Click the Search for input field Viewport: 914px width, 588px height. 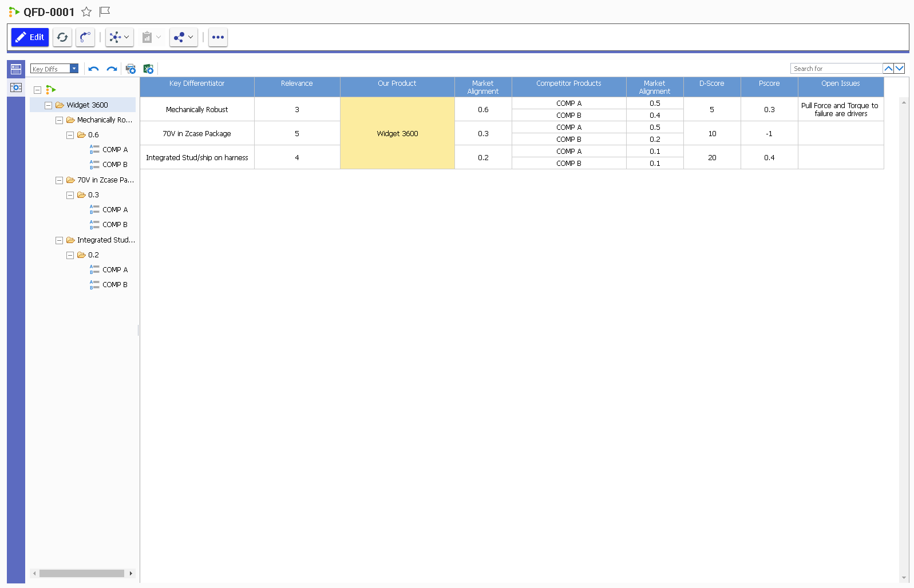[x=837, y=69]
